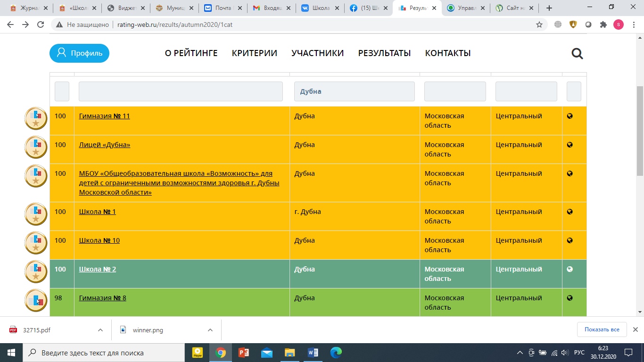Click the browser address bar URL
Screen dimensions: 644x362
[175, 25]
